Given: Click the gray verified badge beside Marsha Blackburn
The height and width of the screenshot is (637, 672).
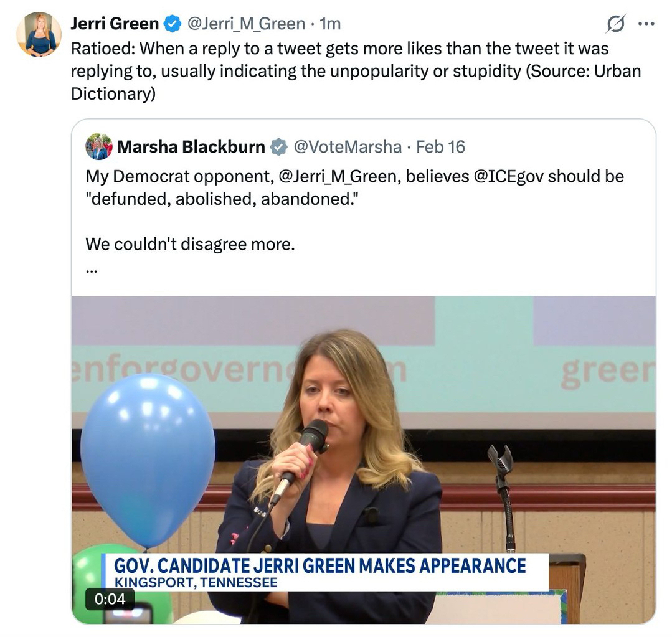Looking at the screenshot, I should pos(278,147).
